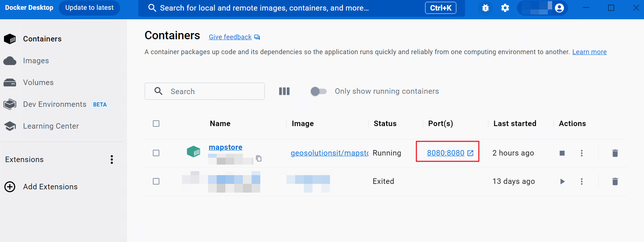Go to the Images section

(x=36, y=61)
